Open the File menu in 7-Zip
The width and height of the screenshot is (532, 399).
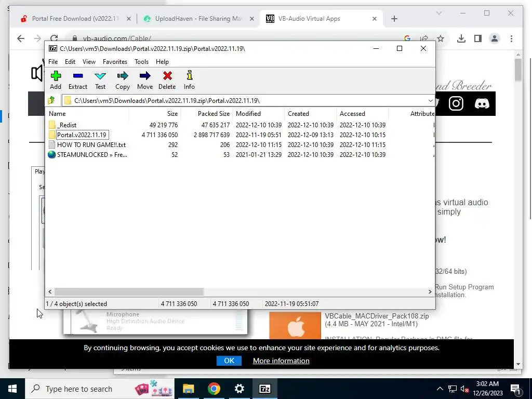[53, 62]
